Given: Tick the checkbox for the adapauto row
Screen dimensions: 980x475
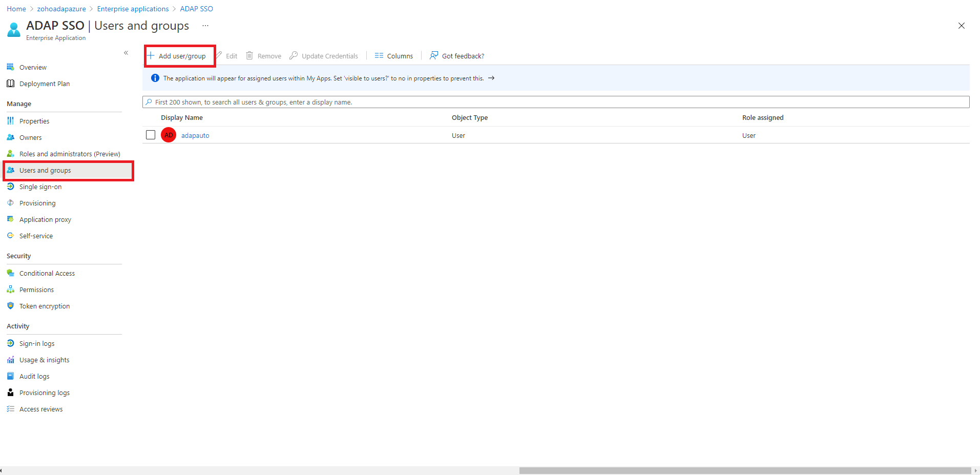Looking at the screenshot, I should click(x=151, y=135).
